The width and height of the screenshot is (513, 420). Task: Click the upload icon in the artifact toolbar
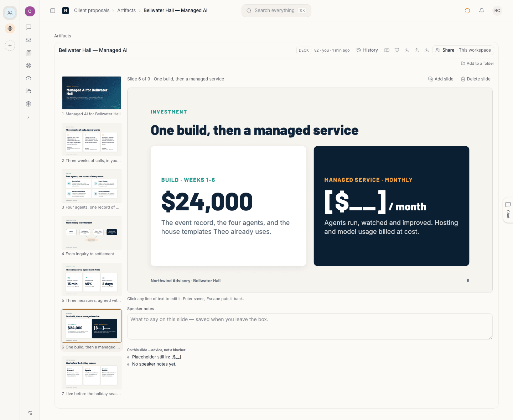417,50
